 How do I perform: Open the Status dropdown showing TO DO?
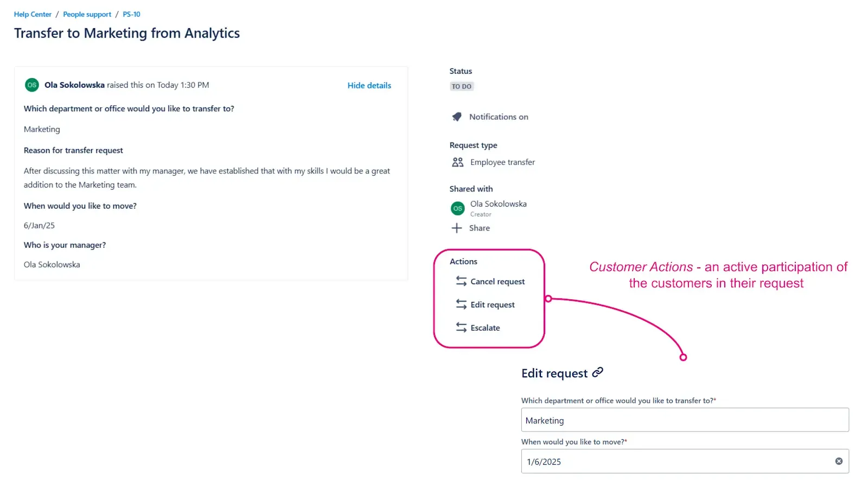461,86
